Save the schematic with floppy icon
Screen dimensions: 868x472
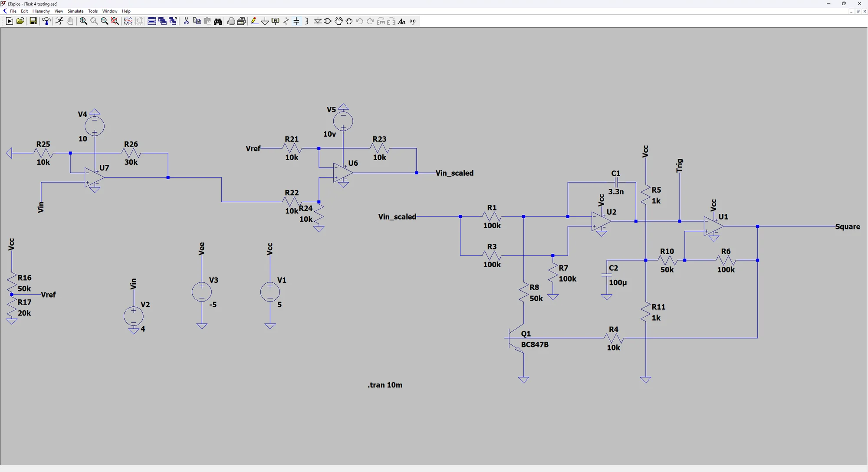coord(33,21)
